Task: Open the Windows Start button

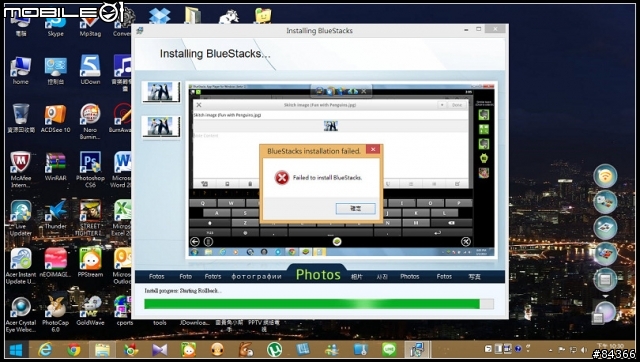Action: coord(16,350)
